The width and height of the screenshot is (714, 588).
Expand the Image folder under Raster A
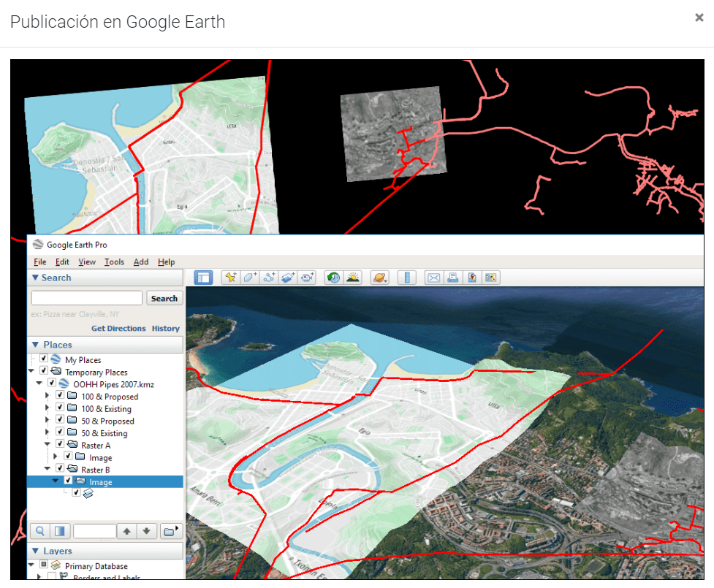55,457
